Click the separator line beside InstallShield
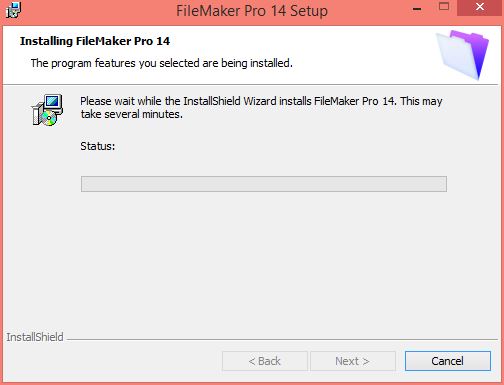 (x=282, y=340)
